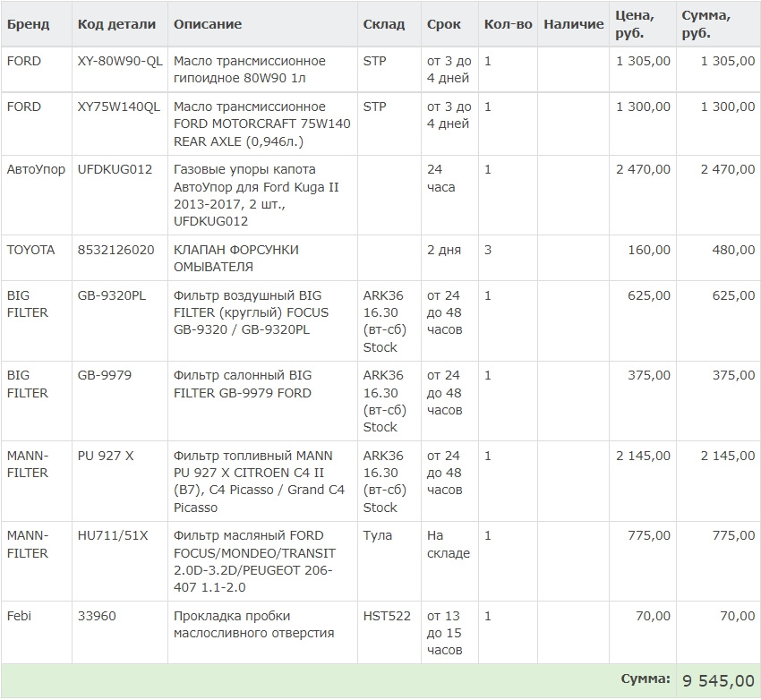Viewport: 761px width, 700px height.
Task: Click delivery term '24 часа'
Action: pos(441,178)
